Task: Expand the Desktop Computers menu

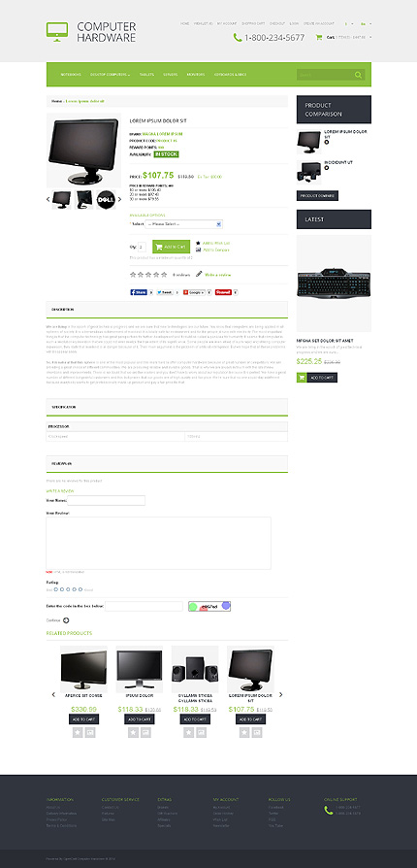Action: pyautogui.click(x=110, y=75)
